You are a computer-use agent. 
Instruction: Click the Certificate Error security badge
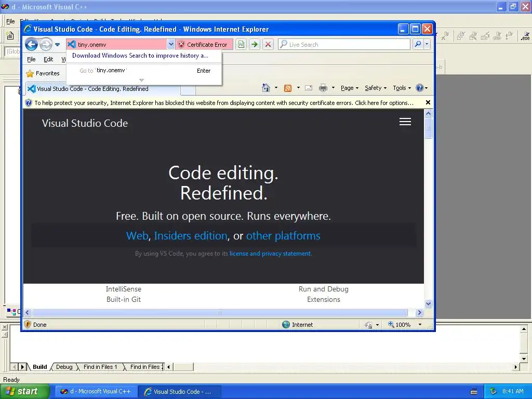(x=203, y=45)
